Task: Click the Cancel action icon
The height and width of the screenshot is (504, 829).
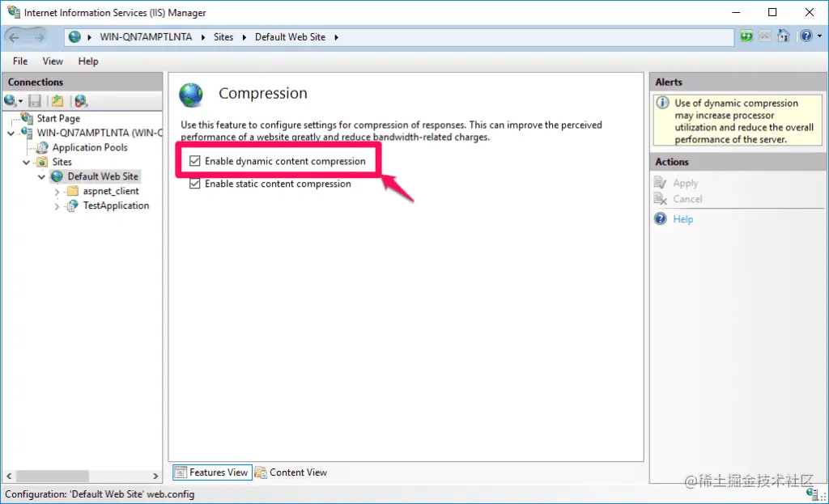Action: point(661,199)
